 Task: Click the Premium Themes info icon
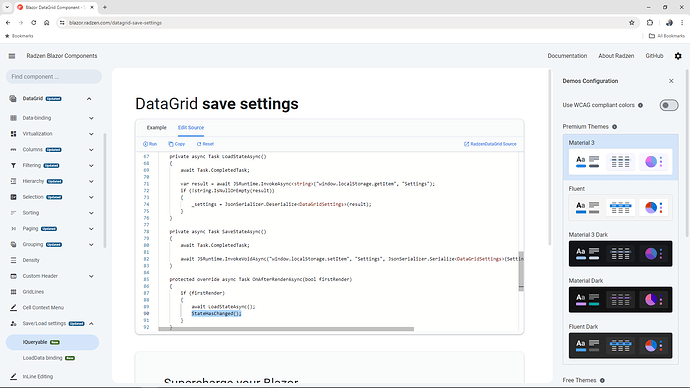(x=614, y=127)
